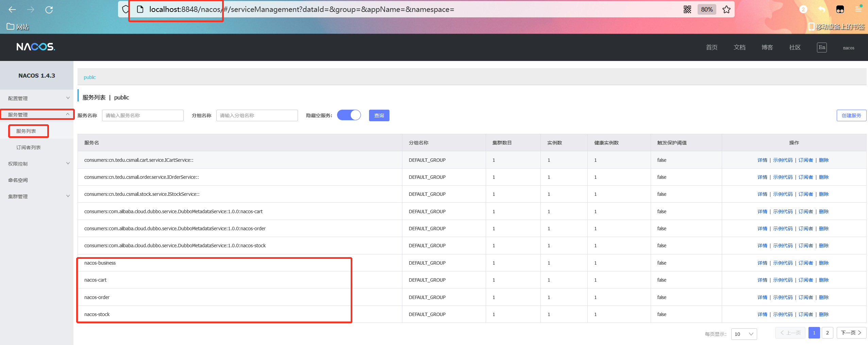868x345 pixels.
Task: Open 订阅者 for IStockService consumer row
Action: tap(806, 194)
